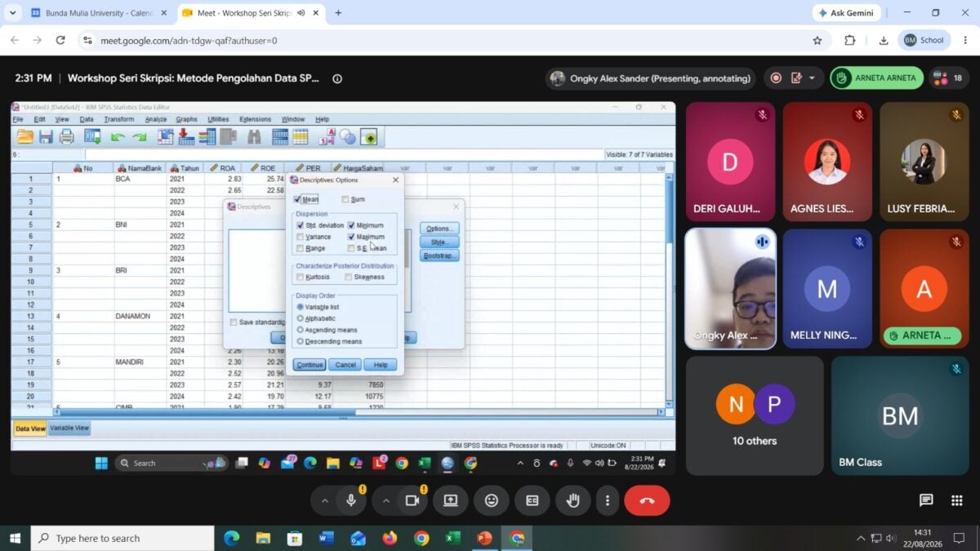Reload the Meet page
The image size is (980, 551).
60,40
